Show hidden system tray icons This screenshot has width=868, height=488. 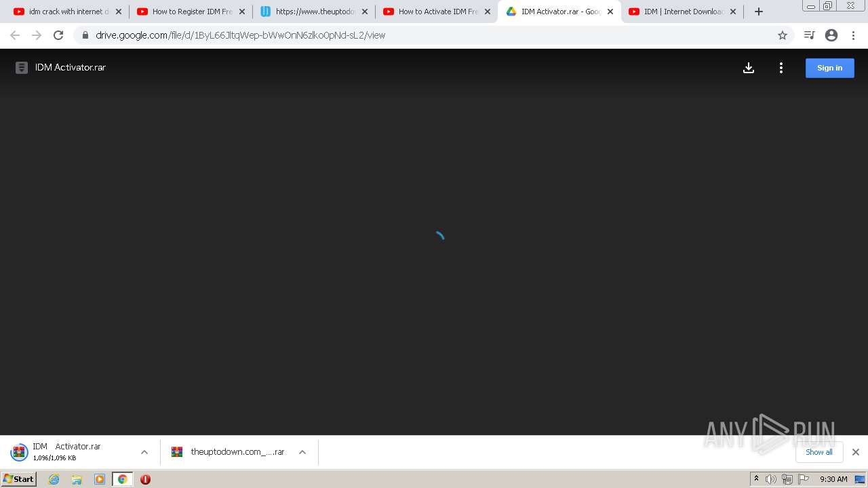point(756,479)
